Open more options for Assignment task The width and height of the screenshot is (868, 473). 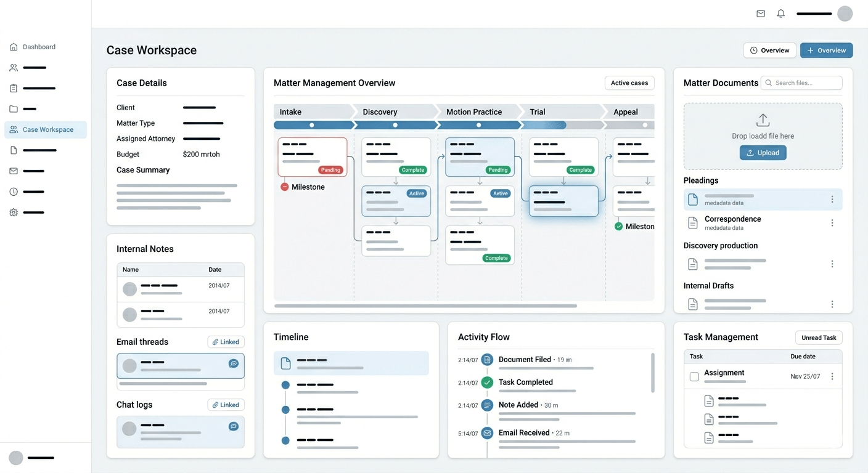(832, 376)
